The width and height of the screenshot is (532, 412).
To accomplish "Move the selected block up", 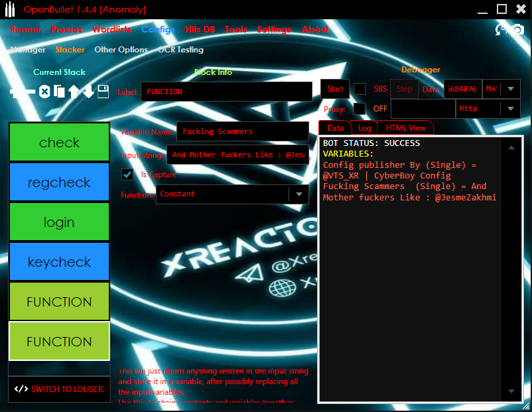I will coord(74,92).
